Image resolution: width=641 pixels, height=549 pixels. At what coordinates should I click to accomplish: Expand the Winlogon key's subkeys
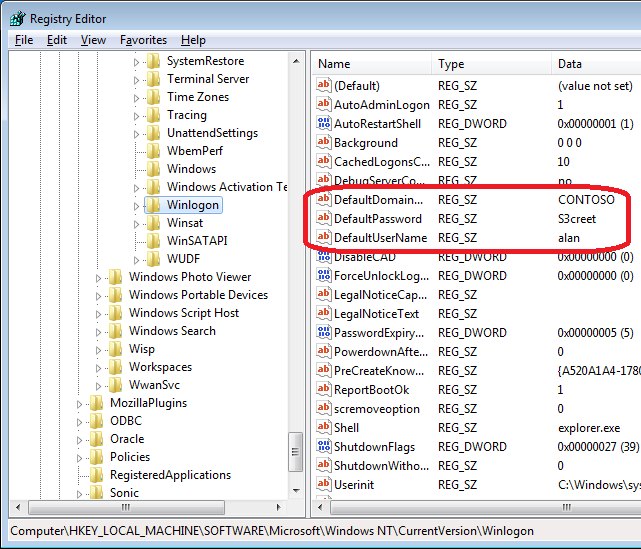[136, 205]
